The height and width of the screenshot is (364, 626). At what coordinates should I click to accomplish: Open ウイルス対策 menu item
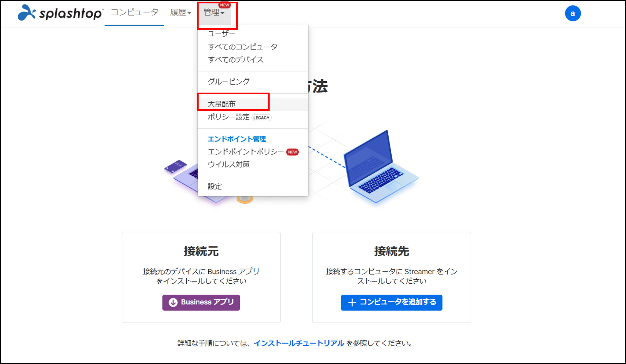tap(229, 164)
